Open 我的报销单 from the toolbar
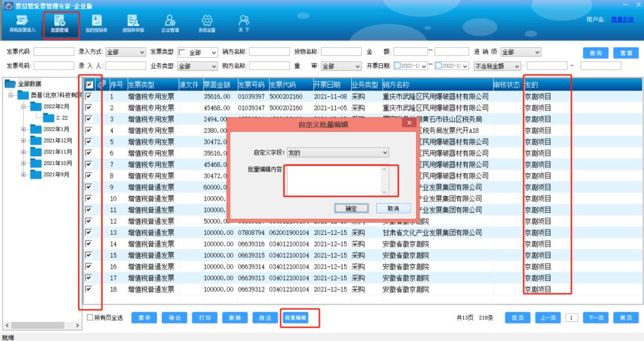The height and width of the screenshot is (341, 644). [97, 24]
